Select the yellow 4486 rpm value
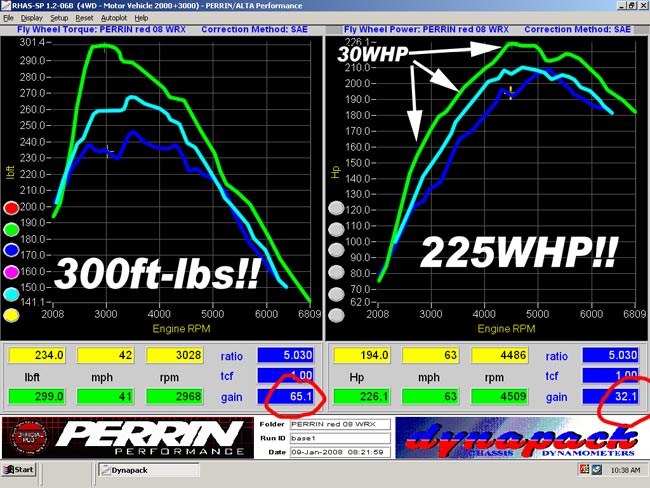650x488 pixels. [500, 355]
